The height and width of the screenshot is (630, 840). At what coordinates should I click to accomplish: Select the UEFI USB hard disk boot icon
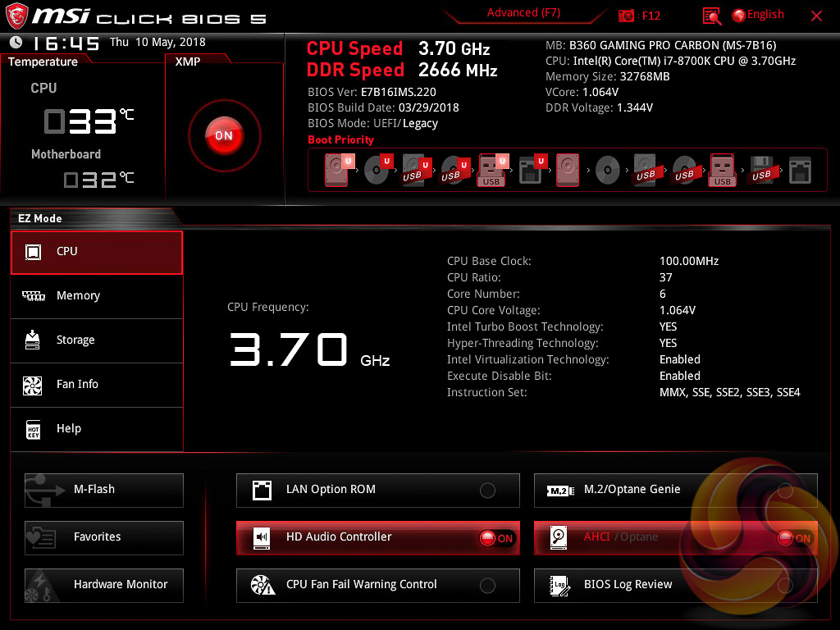416,170
